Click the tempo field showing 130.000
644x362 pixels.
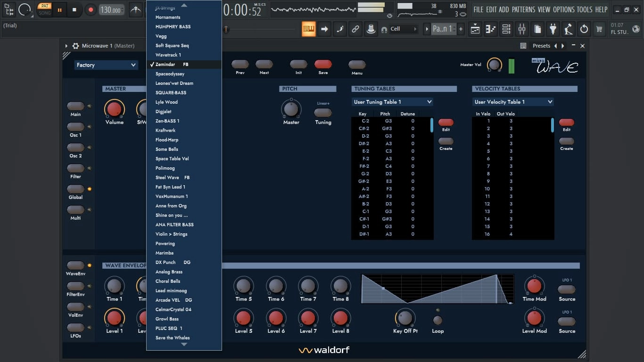coord(112,10)
